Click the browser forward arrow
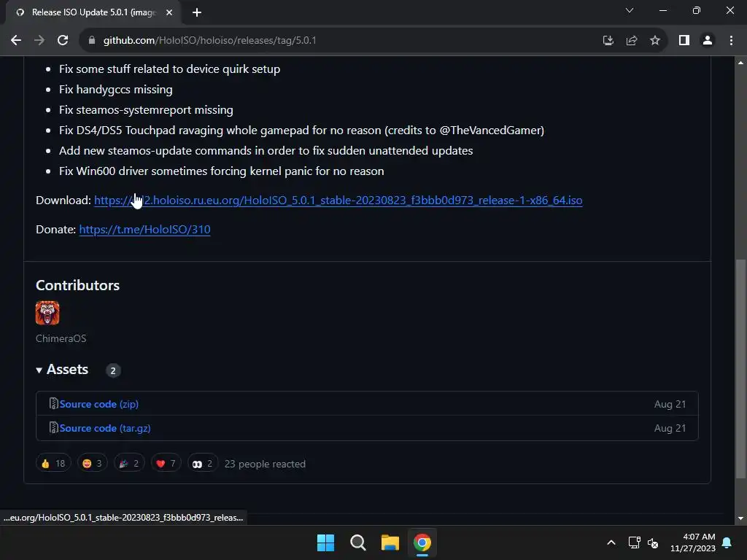This screenshot has width=747, height=560. [x=39, y=41]
